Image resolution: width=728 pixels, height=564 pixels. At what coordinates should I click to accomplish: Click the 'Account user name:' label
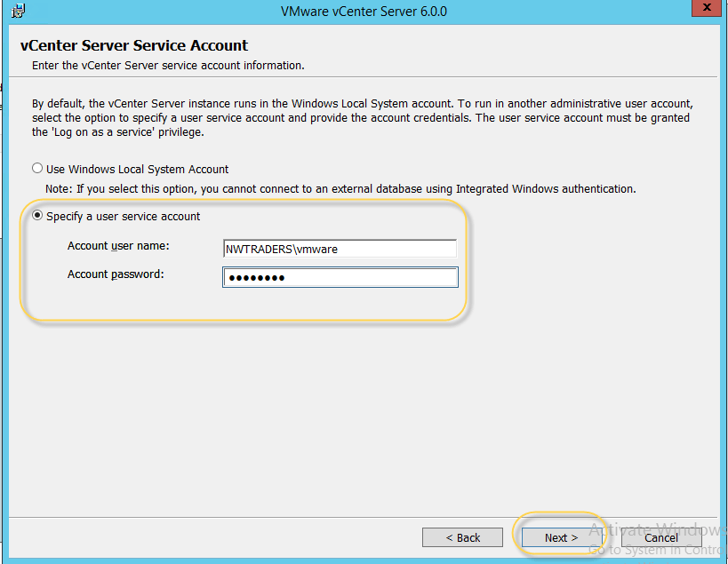tap(118, 246)
